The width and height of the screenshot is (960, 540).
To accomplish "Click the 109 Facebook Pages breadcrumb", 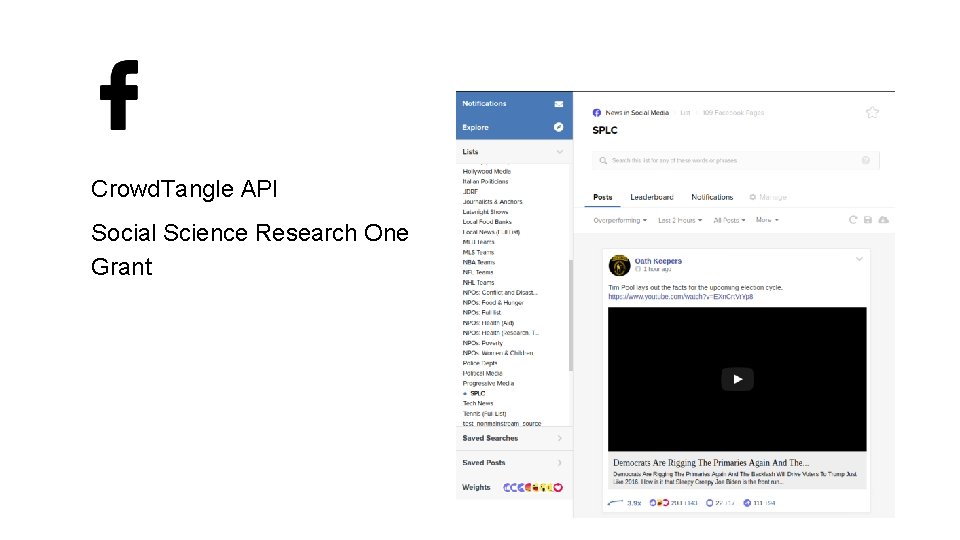I will pyautogui.click(x=733, y=113).
